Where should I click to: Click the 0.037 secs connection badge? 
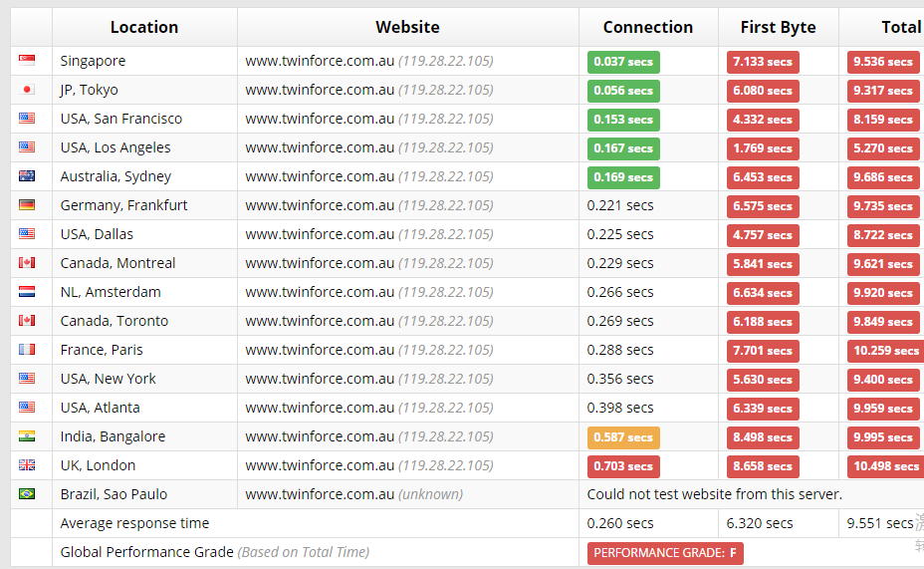[x=623, y=62]
